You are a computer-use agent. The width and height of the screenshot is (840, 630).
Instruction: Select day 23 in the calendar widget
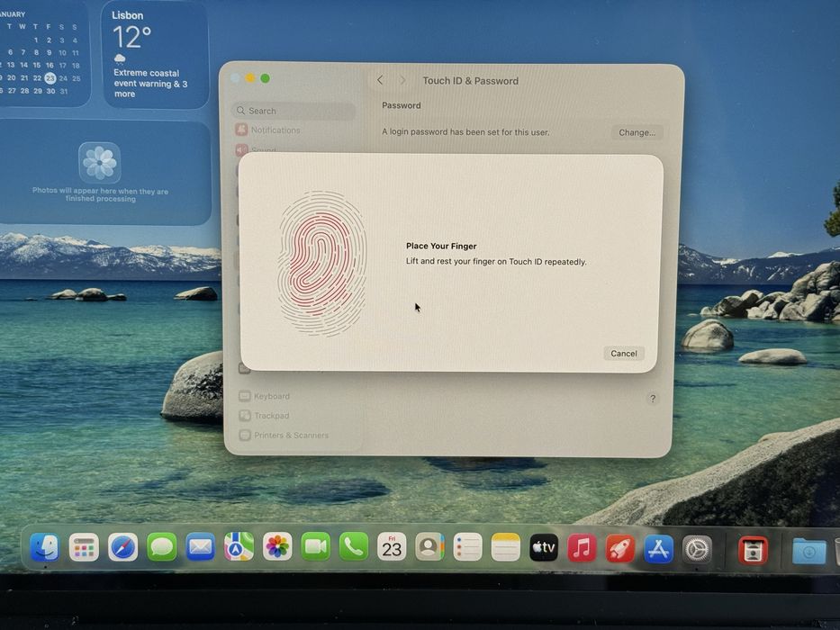point(50,77)
